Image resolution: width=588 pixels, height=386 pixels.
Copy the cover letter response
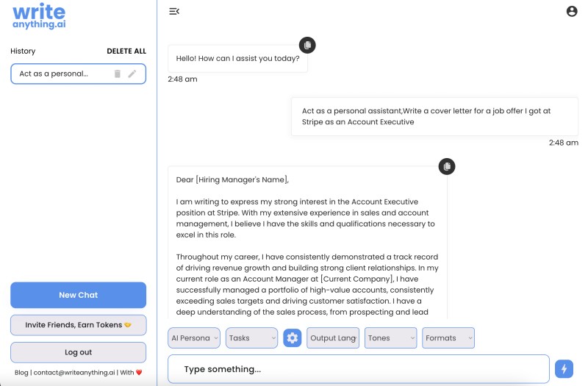(447, 166)
